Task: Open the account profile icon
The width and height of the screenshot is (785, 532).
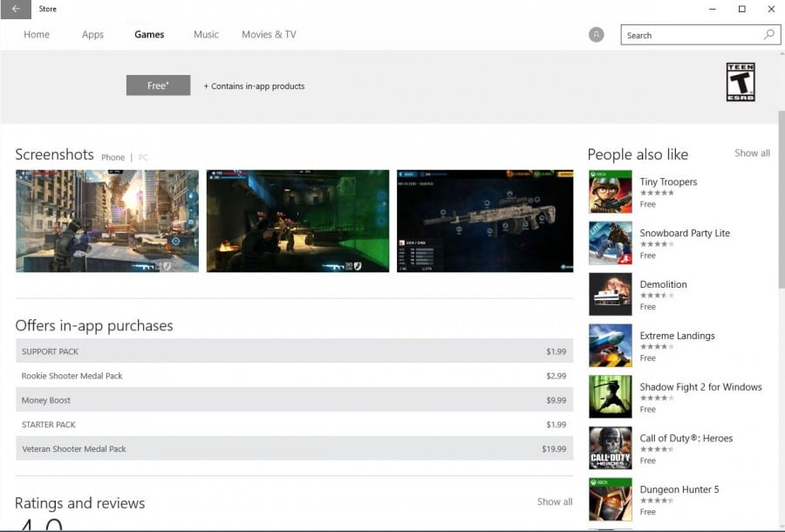Action: pyautogui.click(x=595, y=34)
